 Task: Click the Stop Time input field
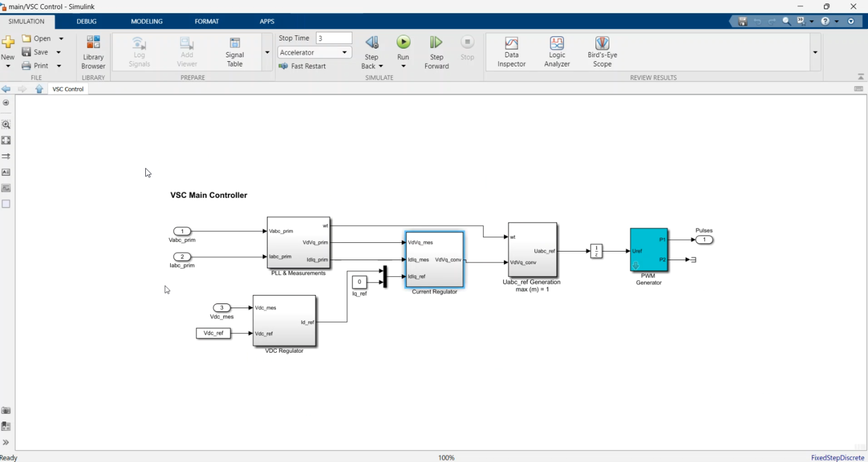(x=334, y=38)
